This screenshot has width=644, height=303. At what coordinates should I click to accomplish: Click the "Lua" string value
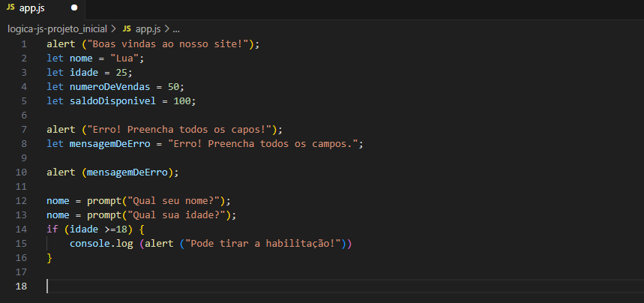tap(125, 58)
